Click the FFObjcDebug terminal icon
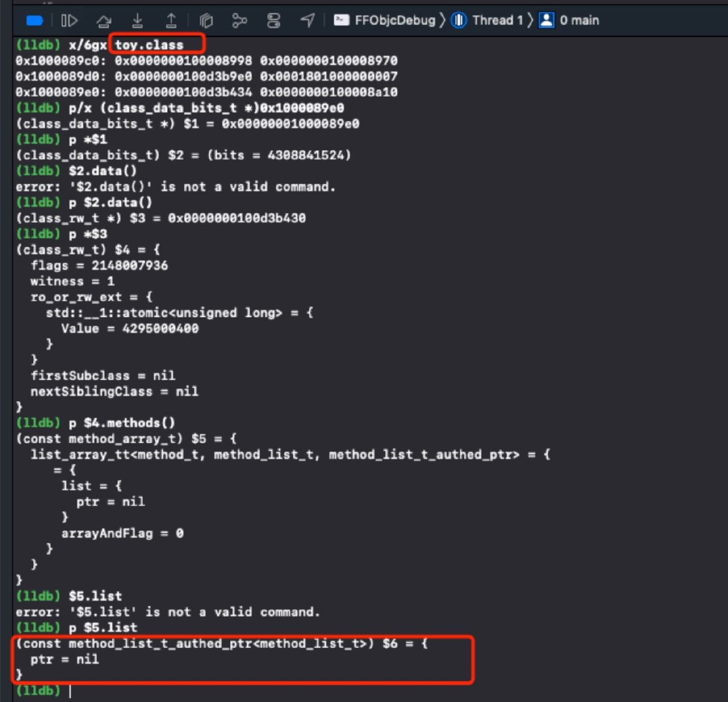Viewport: 728px width, 702px height. tap(341, 20)
